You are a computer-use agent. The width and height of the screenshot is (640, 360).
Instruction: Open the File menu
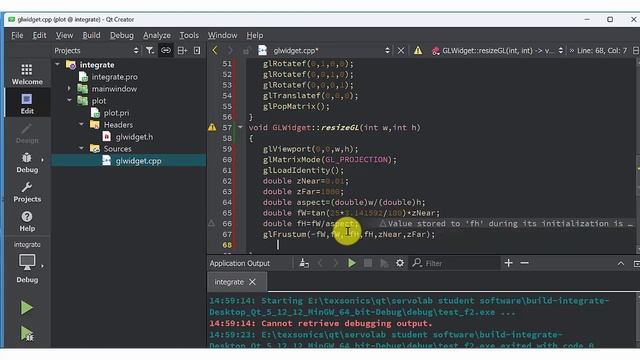(x=17, y=35)
